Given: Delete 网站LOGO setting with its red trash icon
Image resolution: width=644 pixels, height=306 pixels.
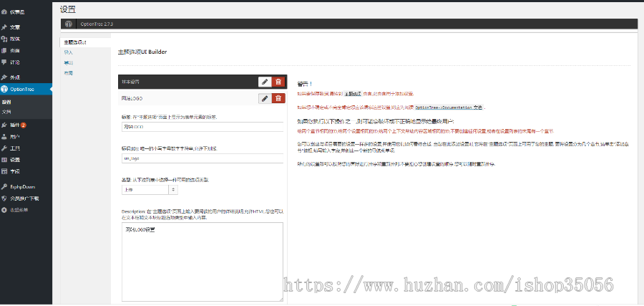Looking at the screenshot, I should coord(278,98).
